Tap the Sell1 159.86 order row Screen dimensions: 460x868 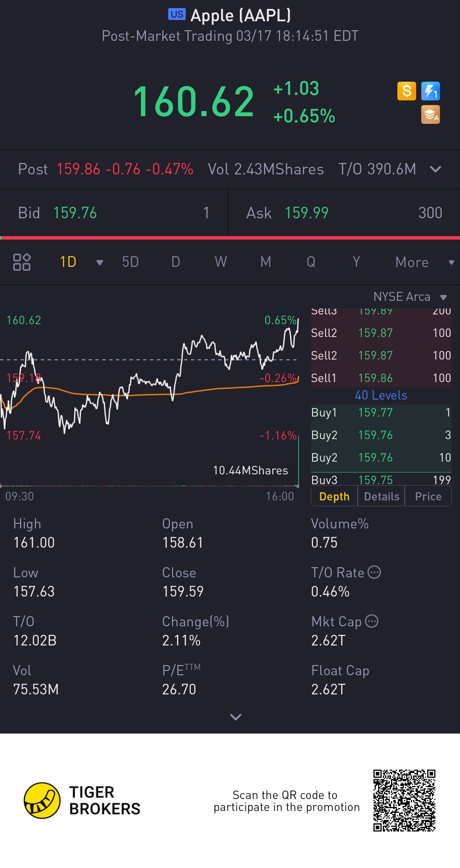pos(381,378)
